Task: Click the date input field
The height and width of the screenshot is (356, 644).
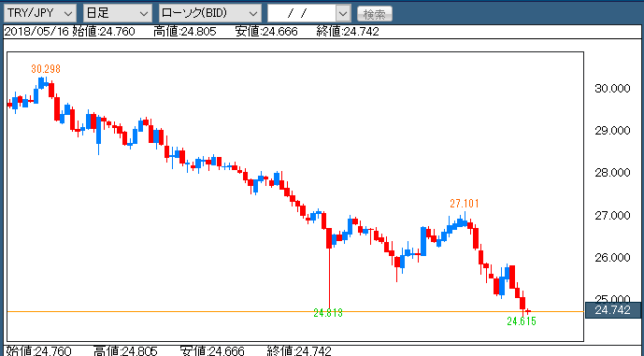Action: point(302,14)
